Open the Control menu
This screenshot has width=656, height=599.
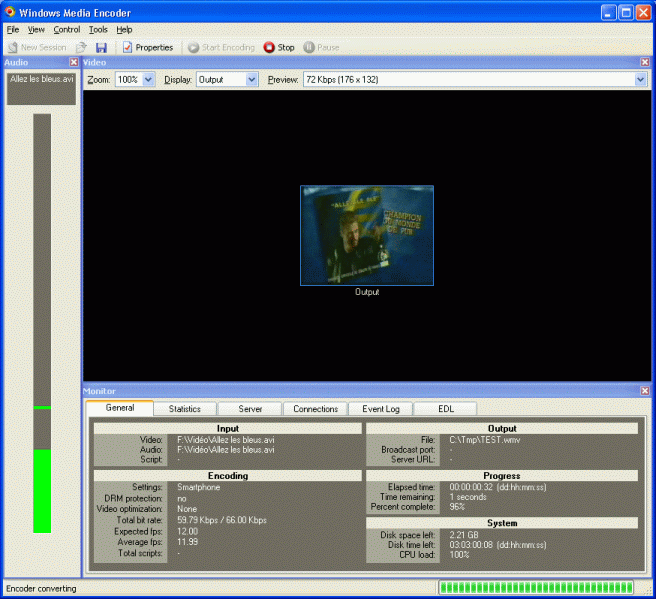(67, 30)
